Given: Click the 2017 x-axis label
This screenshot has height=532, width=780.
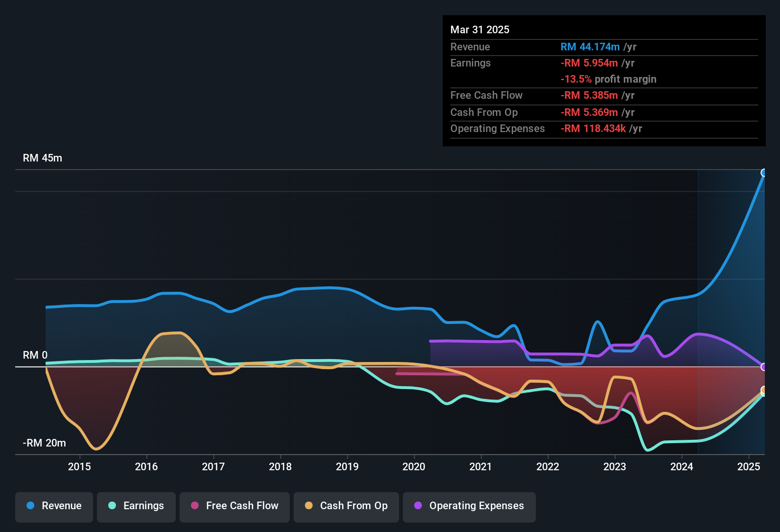Looking at the screenshot, I should coord(213,466).
